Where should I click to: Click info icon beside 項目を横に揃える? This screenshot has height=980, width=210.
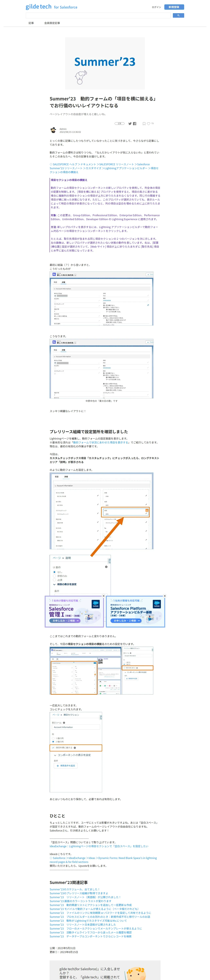75,748
